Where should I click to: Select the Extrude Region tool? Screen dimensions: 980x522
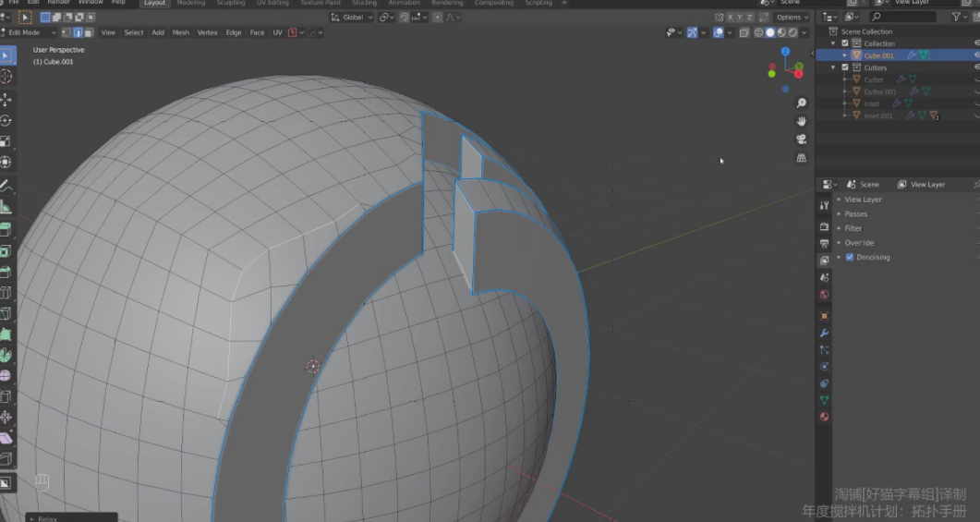6,229
